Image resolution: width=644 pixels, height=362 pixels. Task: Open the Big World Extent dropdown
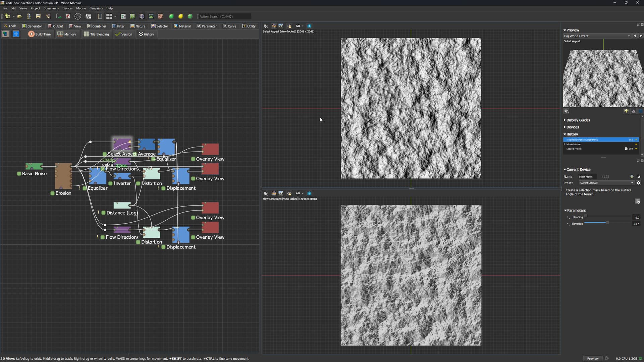pos(597,36)
